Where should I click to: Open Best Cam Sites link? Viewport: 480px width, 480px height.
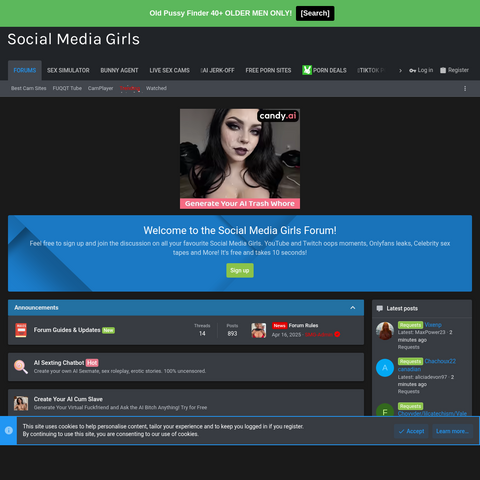click(x=29, y=88)
